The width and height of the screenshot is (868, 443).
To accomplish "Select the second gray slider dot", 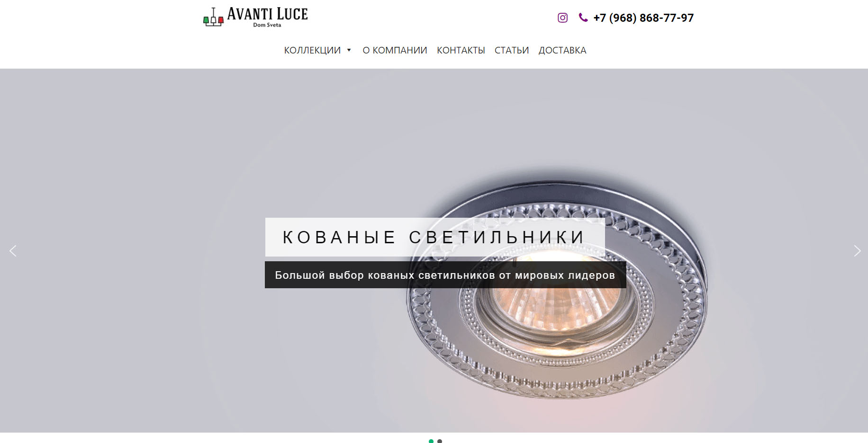I will tap(440, 441).
